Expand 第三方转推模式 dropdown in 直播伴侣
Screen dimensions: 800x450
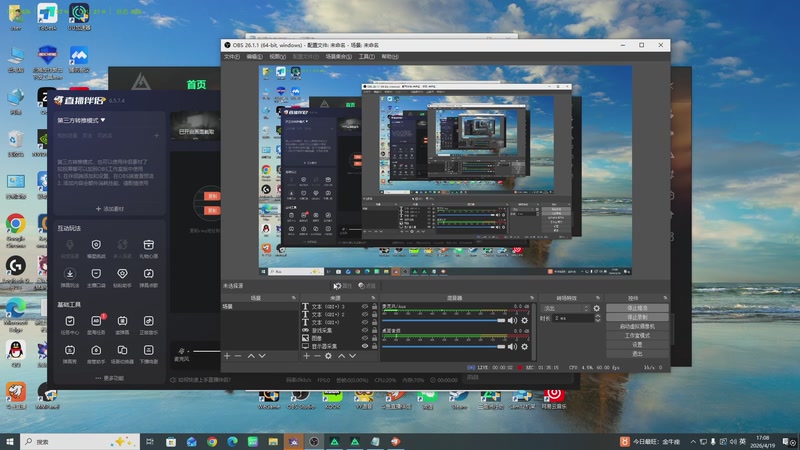click(x=82, y=120)
